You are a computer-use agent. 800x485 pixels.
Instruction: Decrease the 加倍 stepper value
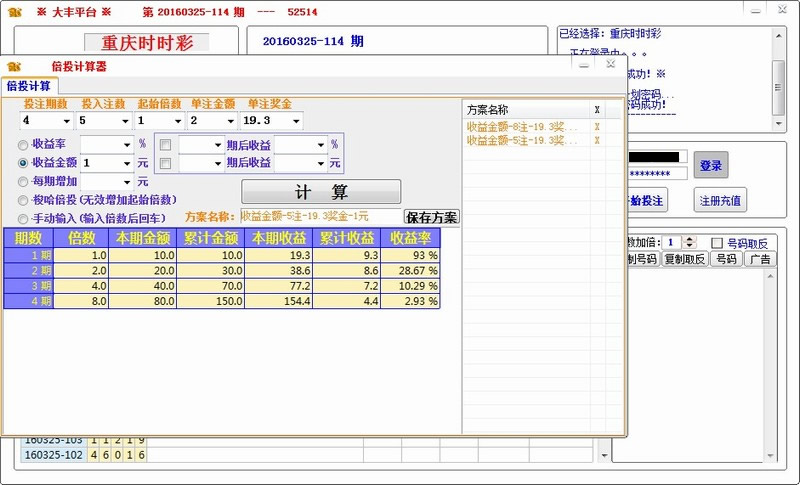coord(690,246)
